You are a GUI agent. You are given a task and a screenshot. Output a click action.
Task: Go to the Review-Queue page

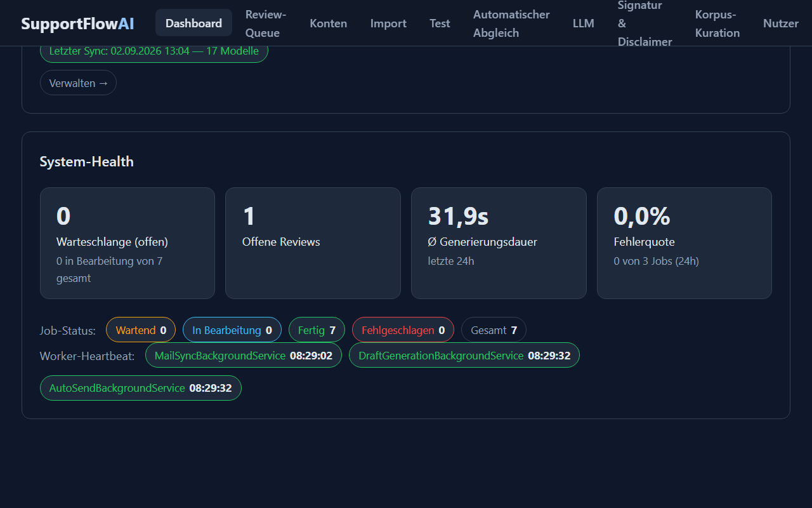point(266,23)
